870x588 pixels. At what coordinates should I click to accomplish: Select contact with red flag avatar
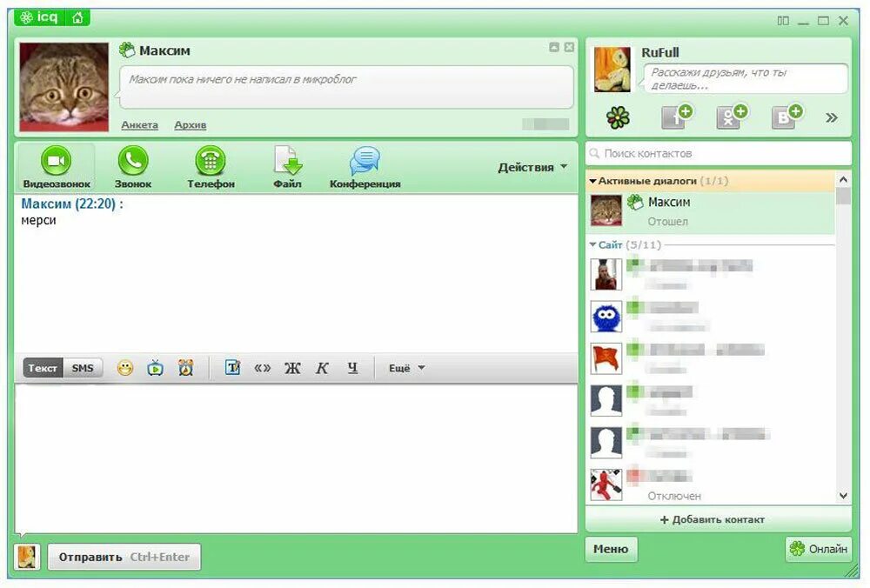click(710, 358)
